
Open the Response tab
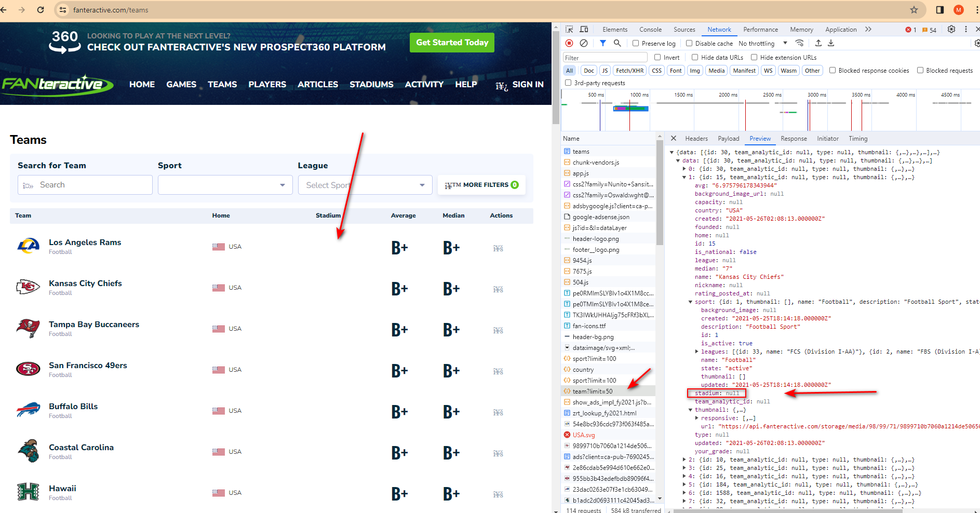point(794,139)
